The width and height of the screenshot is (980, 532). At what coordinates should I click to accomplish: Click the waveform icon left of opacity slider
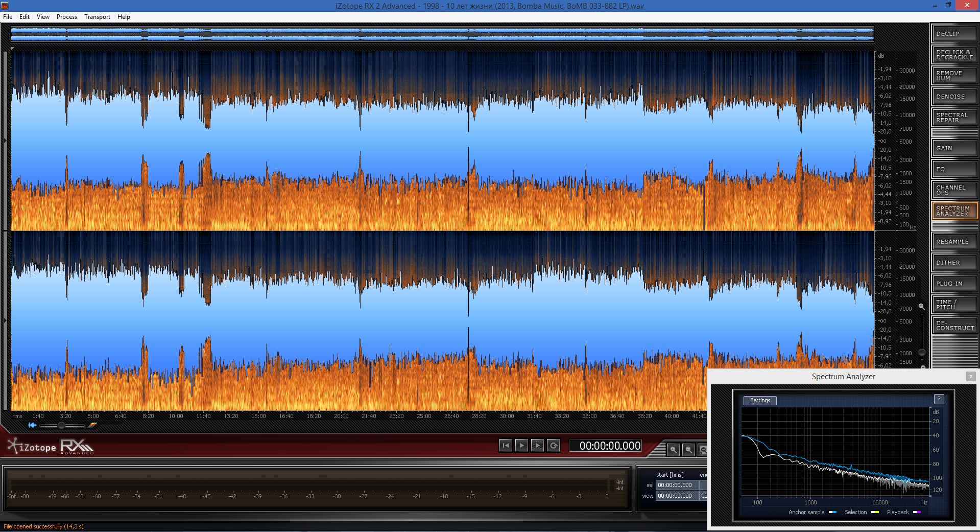(32, 425)
